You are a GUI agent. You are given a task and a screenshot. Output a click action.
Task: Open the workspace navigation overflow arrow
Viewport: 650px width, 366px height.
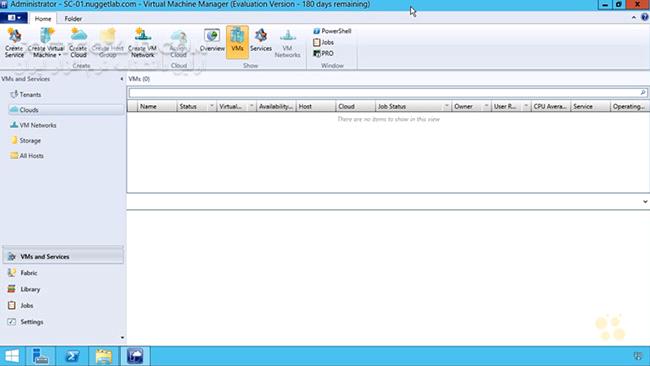pos(122,338)
